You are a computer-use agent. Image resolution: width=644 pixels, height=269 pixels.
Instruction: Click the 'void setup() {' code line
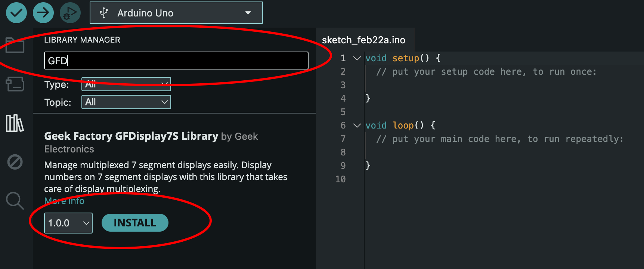tap(403, 58)
